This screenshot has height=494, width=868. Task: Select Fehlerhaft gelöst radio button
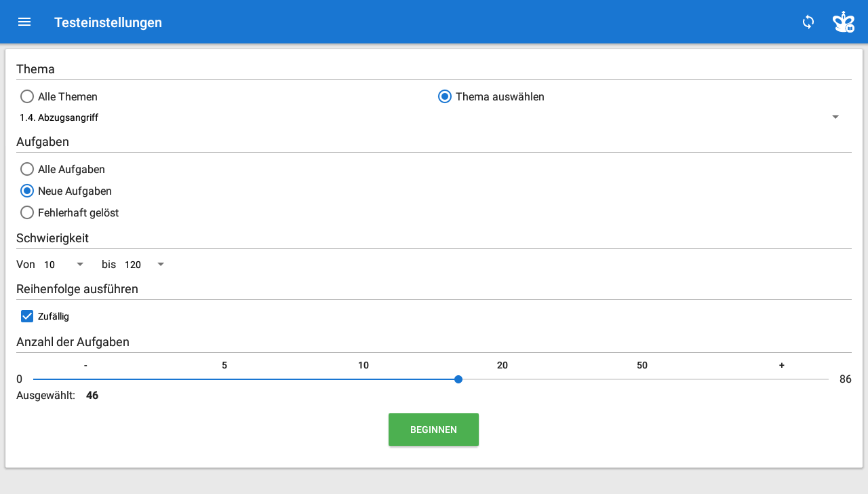click(27, 212)
